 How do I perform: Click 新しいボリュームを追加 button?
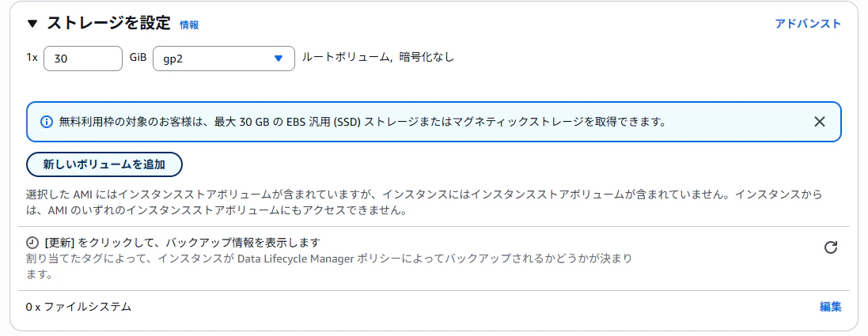[x=104, y=164]
